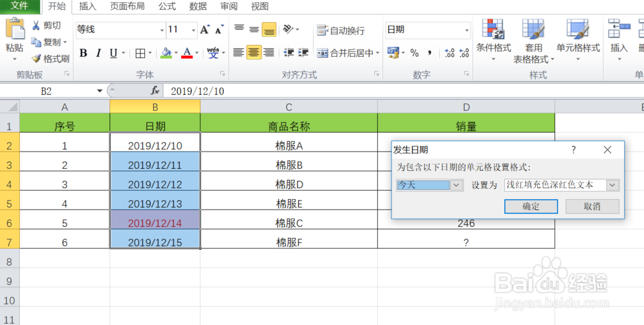
Task: Switch to 公式 tab
Action: pyautogui.click(x=167, y=6)
